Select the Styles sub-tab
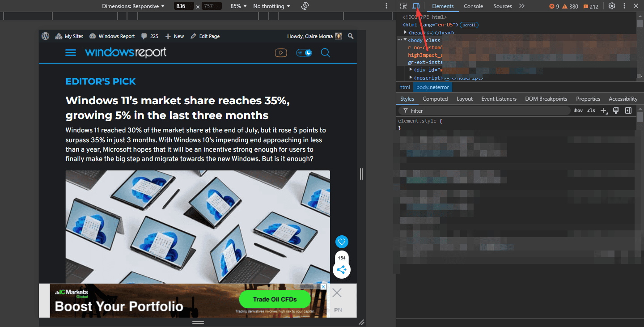Viewport: 644px width, 327px height. click(407, 99)
